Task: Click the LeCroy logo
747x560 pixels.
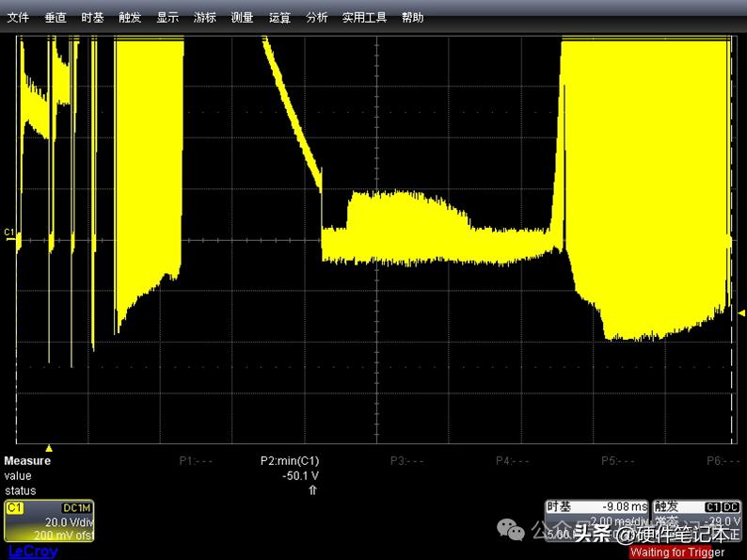Action: tap(32, 552)
